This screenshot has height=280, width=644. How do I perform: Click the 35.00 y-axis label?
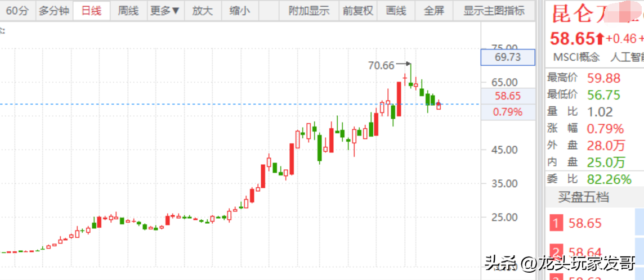(x=504, y=183)
